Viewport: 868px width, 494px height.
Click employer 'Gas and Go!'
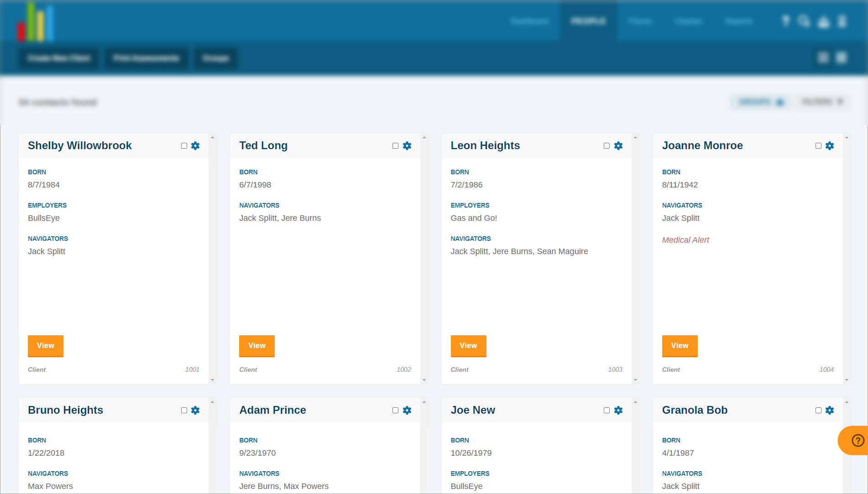coord(474,218)
